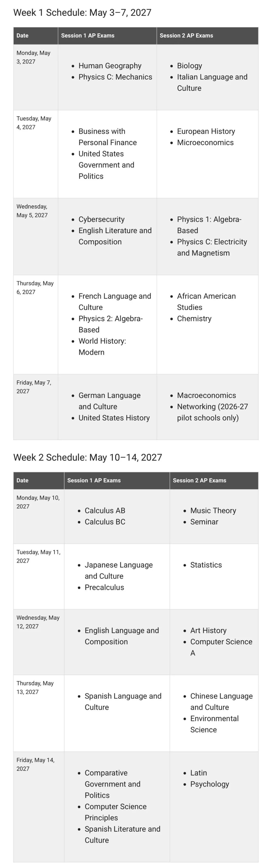Click Networking pilot schools only entry

point(213,412)
